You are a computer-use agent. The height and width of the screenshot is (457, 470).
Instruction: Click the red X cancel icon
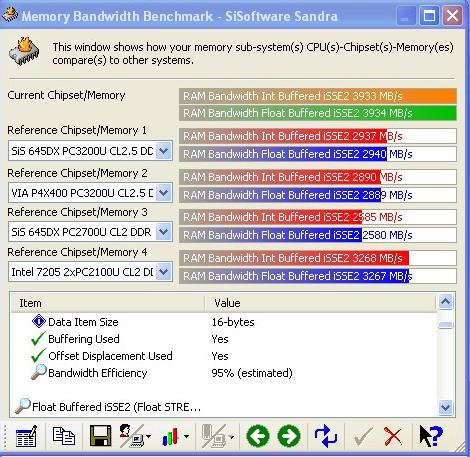(393, 436)
